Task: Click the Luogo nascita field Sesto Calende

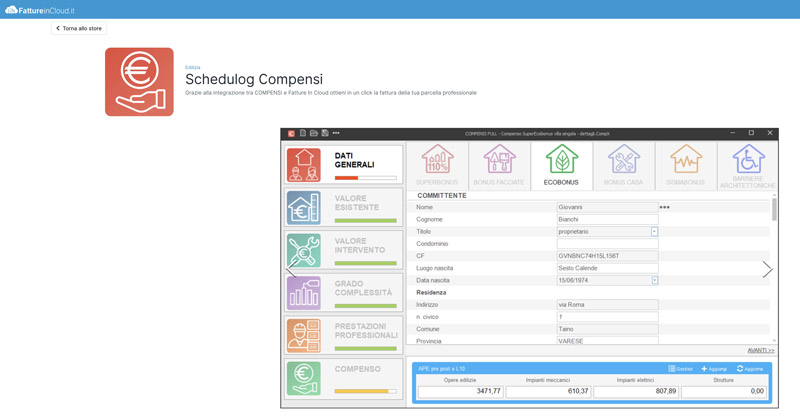Action: click(x=607, y=268)
